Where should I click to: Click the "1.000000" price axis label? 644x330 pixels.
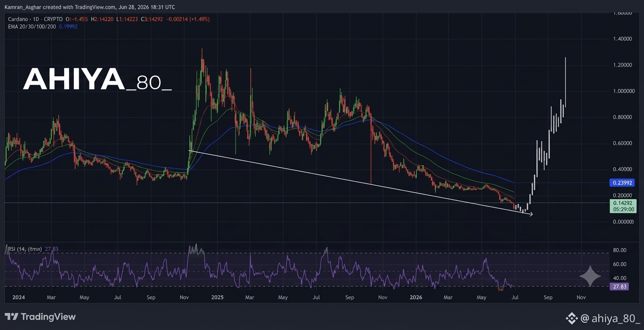[x=624, y=91]
